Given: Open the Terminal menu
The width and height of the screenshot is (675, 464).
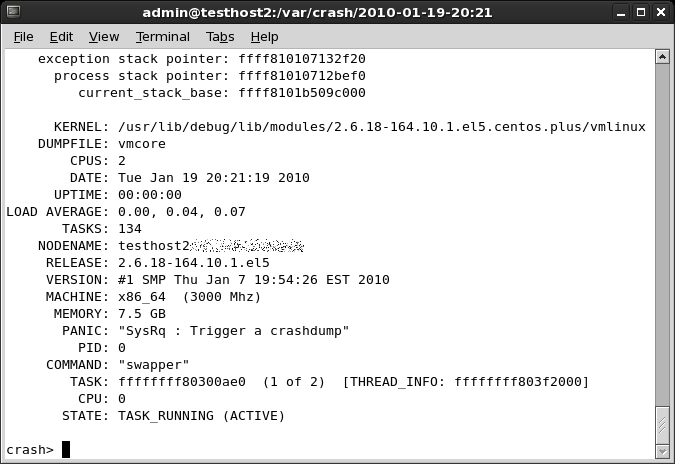Looking at the screenshot, I should 163,37.
